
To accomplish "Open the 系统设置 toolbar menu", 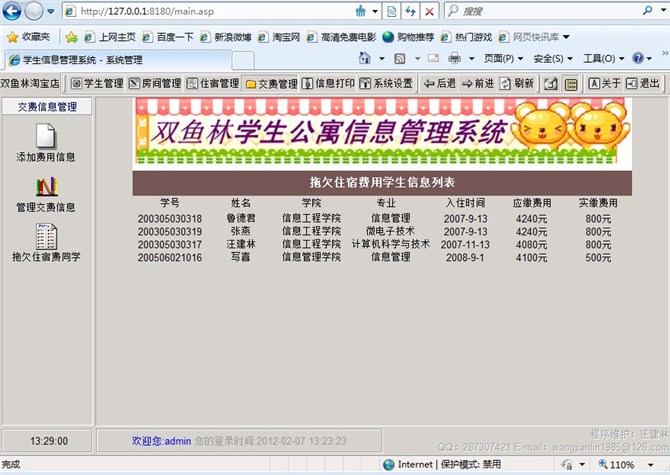I will pos(386,83).
